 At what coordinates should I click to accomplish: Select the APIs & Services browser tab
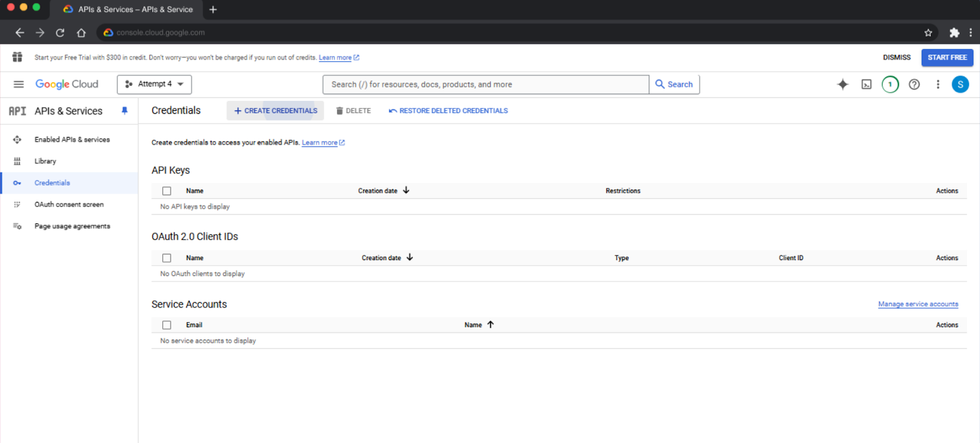[128, 9]
